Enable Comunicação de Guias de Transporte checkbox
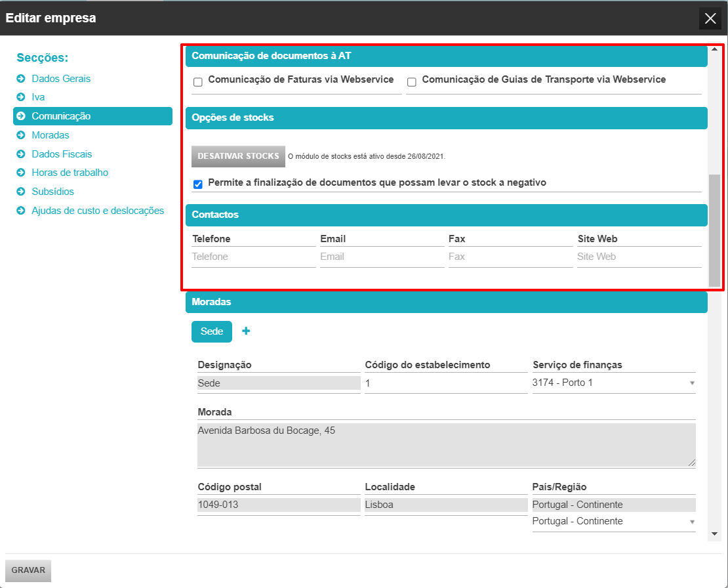 pos(411,82)
